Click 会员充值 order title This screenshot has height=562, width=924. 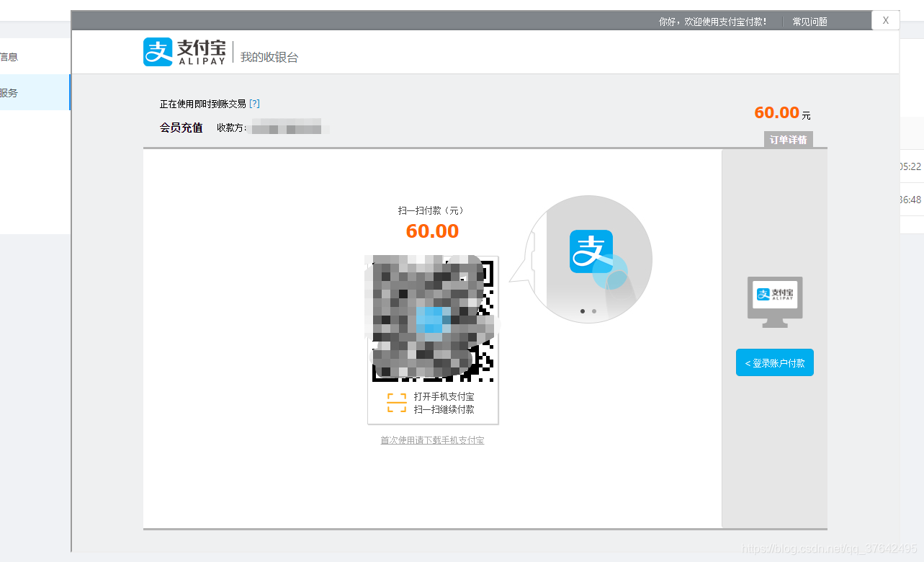coord(181,128)
